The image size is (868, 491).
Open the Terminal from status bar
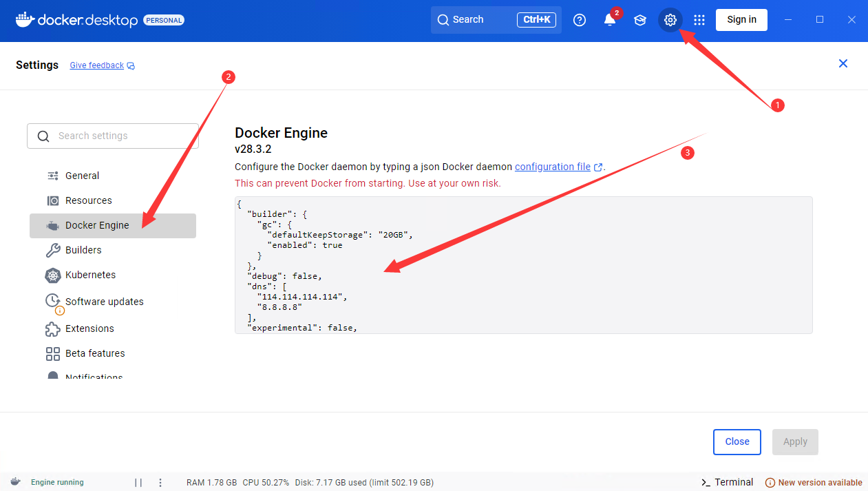click(x=727, y=482)
